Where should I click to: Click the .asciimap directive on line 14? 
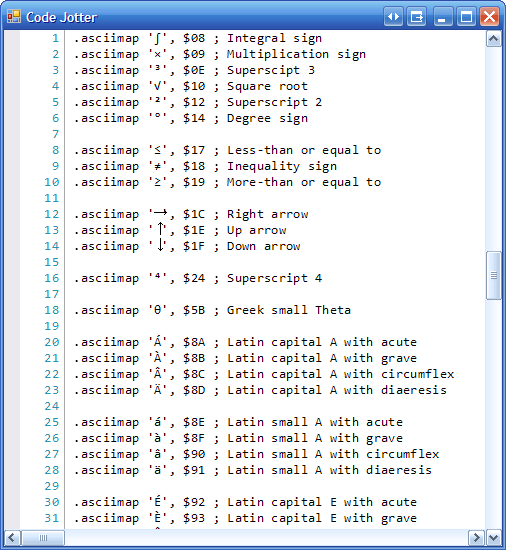(x=107, y=246)
